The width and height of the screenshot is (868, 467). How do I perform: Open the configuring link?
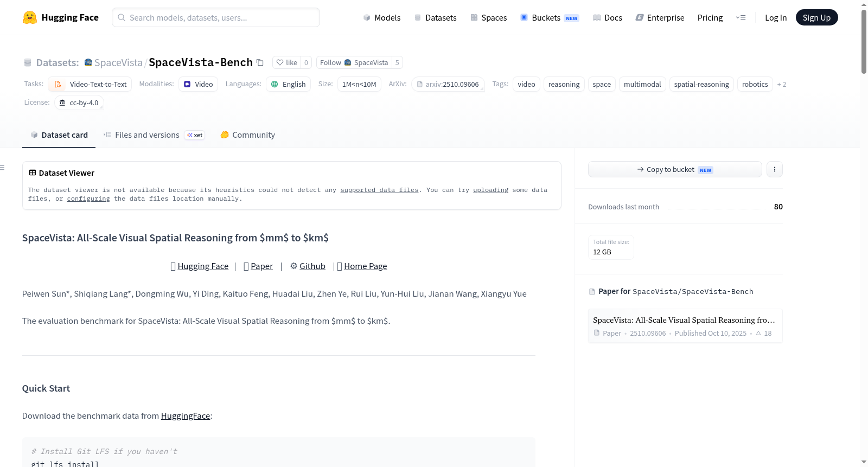click(88, 199)
